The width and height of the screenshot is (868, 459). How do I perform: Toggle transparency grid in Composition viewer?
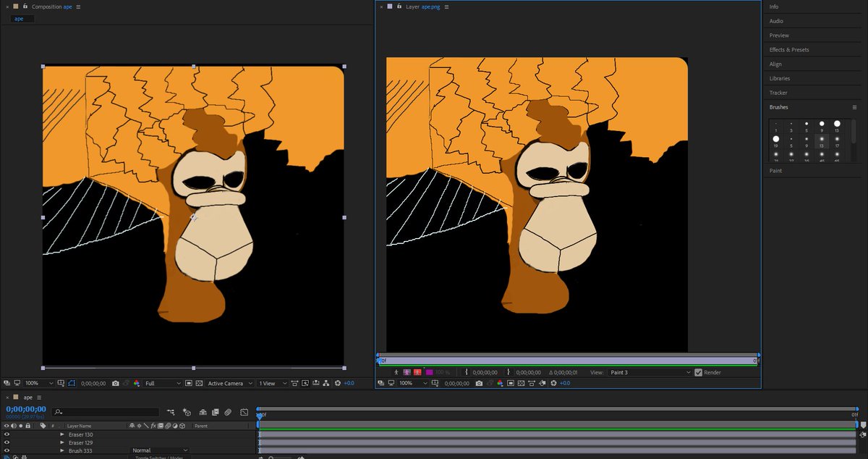click(x=199, y=383)
